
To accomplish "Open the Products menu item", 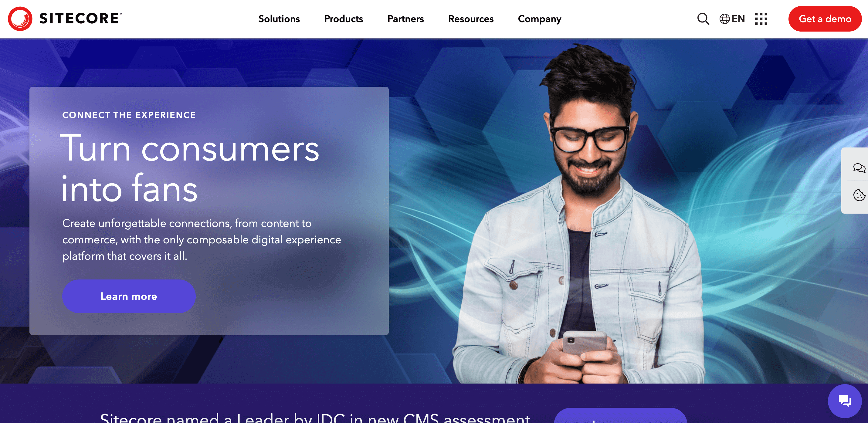I will point(344,19).
